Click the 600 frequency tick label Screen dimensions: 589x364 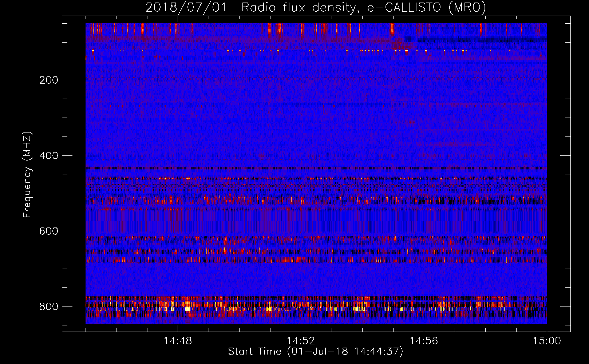pyautogui.click(x=49, y=231)
